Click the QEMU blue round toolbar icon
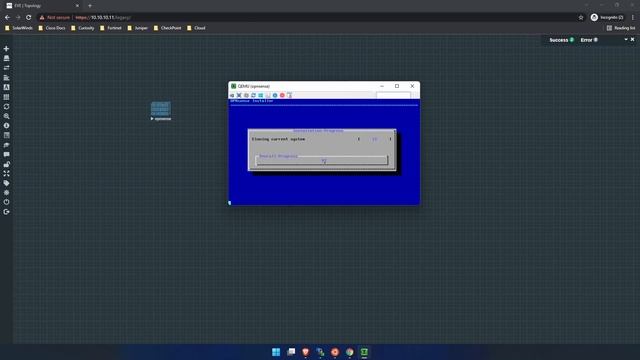The height and width of the screenshot is (360, 640). (275, 95)
